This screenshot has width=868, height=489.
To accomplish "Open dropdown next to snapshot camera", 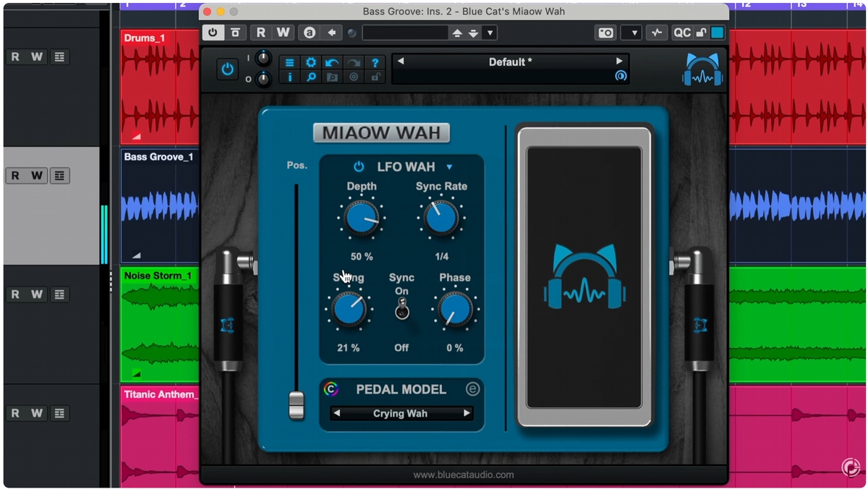I will tap(631, 33).
